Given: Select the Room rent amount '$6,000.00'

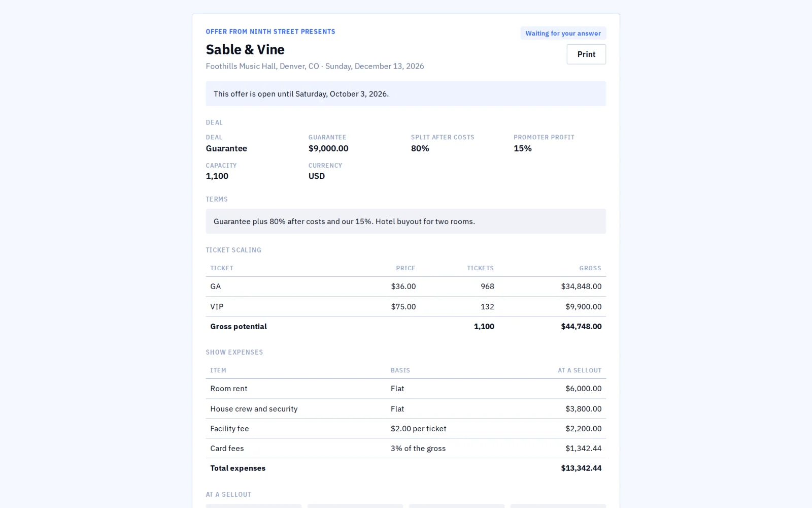Looking at the screenshot, I should [584, 389].
